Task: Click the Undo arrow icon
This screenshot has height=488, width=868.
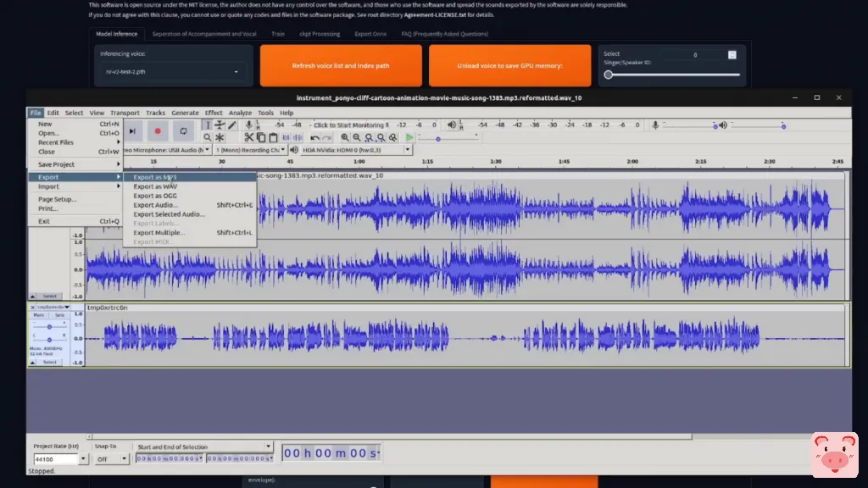Action: coord(314,137)
